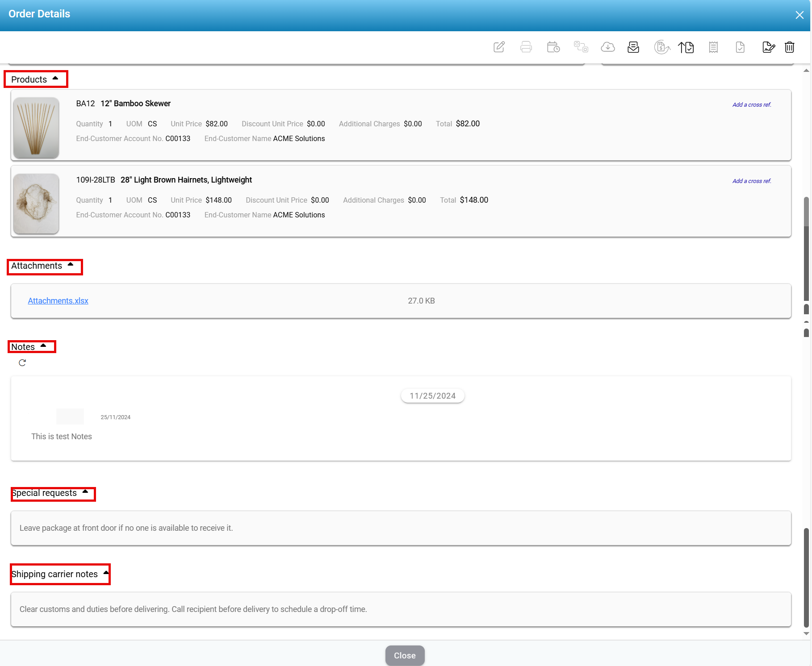Open the calendar schedule icon
Viewport: 812px width, 666px height.
tap(553, 47)
